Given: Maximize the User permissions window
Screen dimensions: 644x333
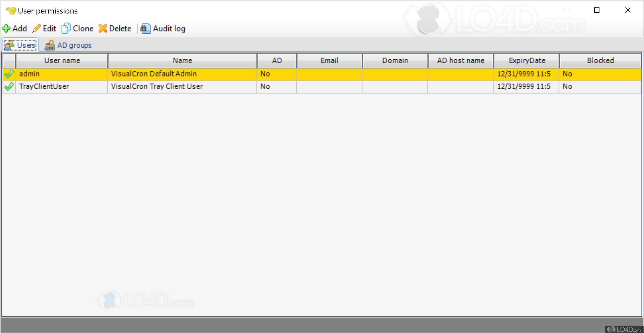Looking at the screenshot, I should click(597, 10).
